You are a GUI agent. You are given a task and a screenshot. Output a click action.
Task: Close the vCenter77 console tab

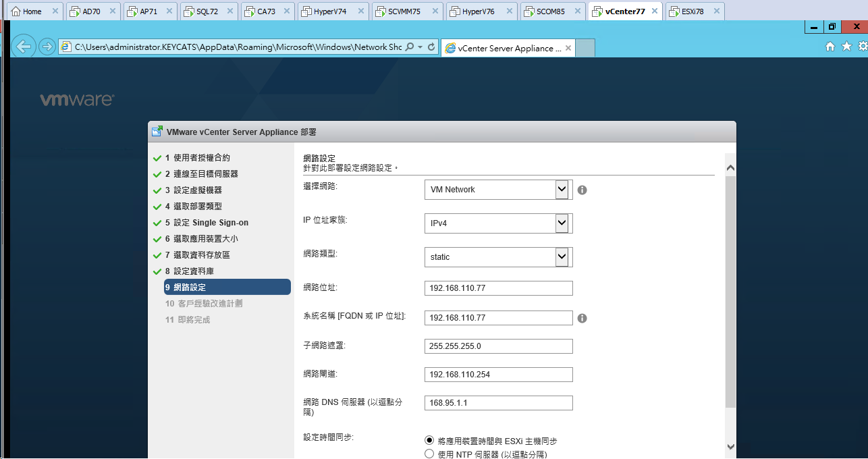[x=653, y=11]
